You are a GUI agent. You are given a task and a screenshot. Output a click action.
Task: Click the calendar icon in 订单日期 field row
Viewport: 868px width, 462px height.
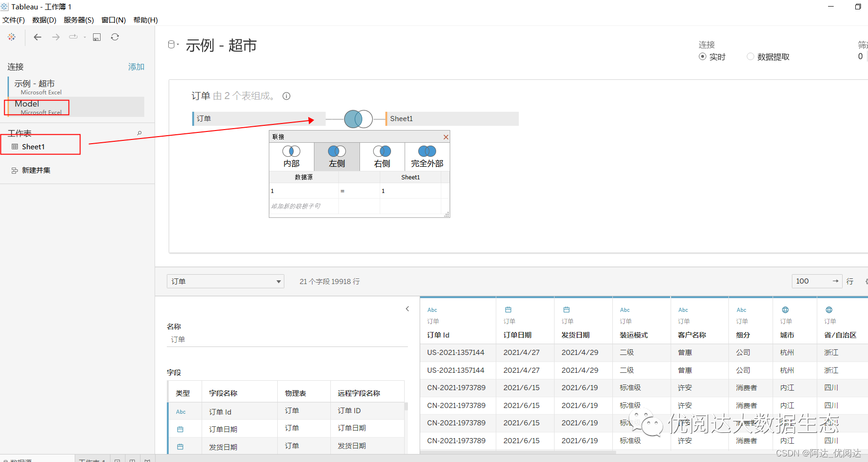pos(180,429)
